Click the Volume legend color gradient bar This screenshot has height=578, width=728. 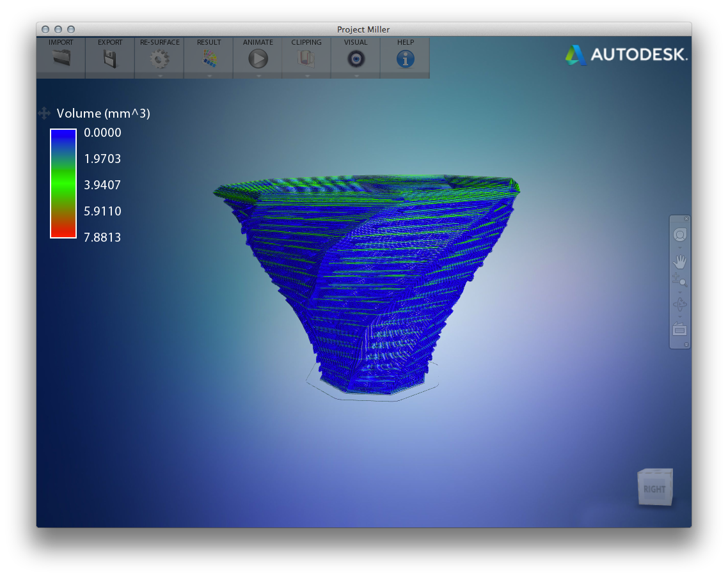tap(63, 184)
